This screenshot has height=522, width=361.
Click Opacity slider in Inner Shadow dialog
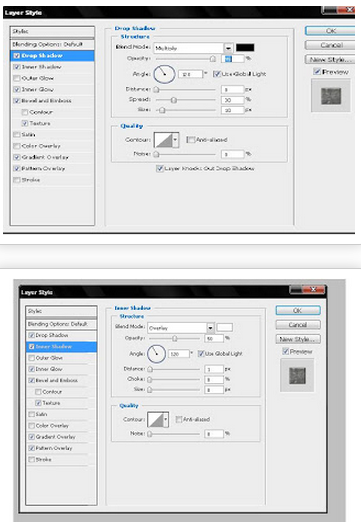174,338
